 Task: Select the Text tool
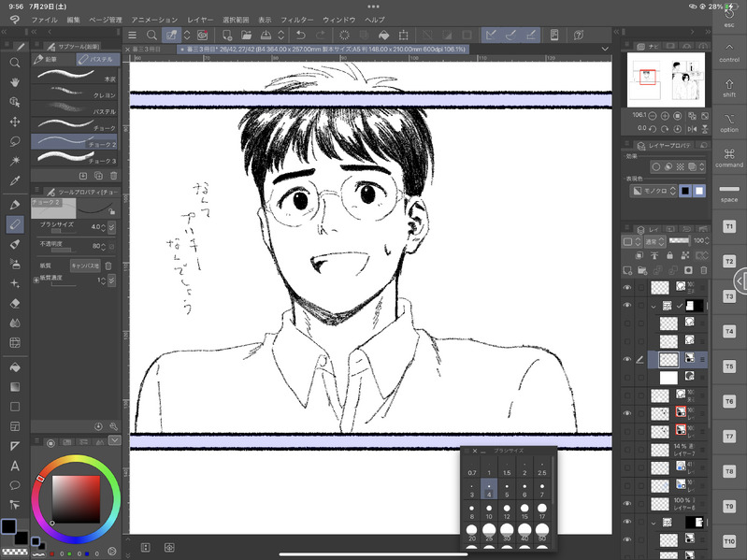click(x=15, y=466)
